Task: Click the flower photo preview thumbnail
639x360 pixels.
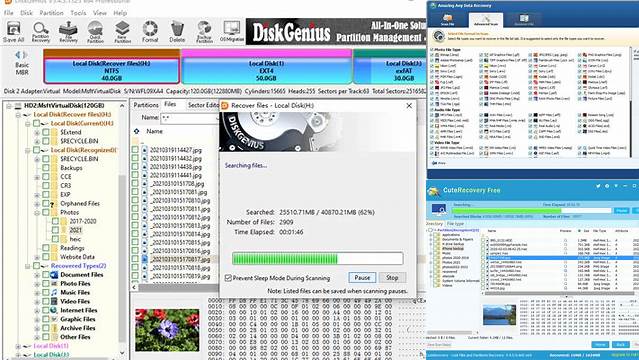Action: coord(167,330)
